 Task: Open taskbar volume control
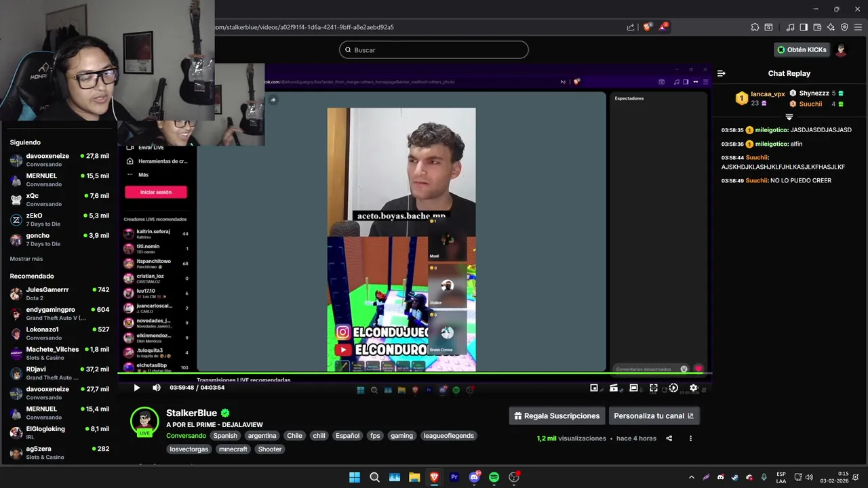click(810, 477)
